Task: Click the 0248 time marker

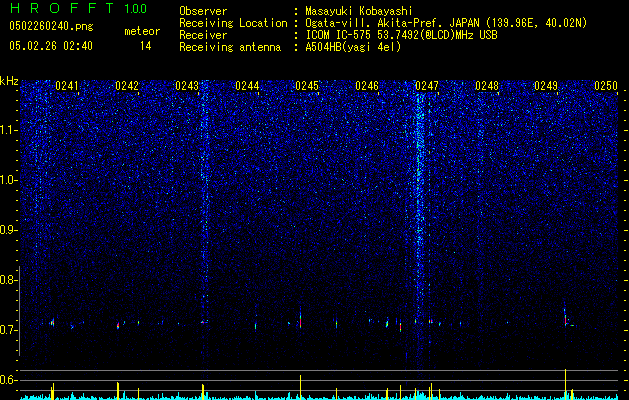Action: pyautogui.click(x=487, y=86)
